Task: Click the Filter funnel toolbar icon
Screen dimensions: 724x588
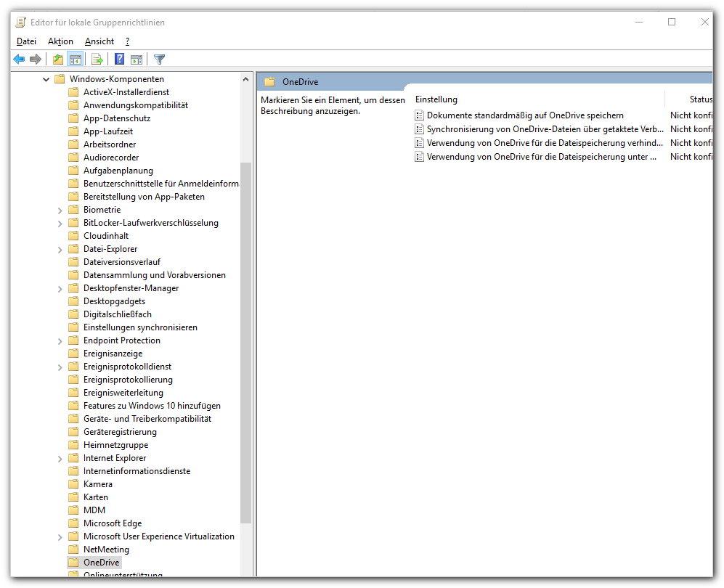Action: pyautogui.click(x=159, y=59)
